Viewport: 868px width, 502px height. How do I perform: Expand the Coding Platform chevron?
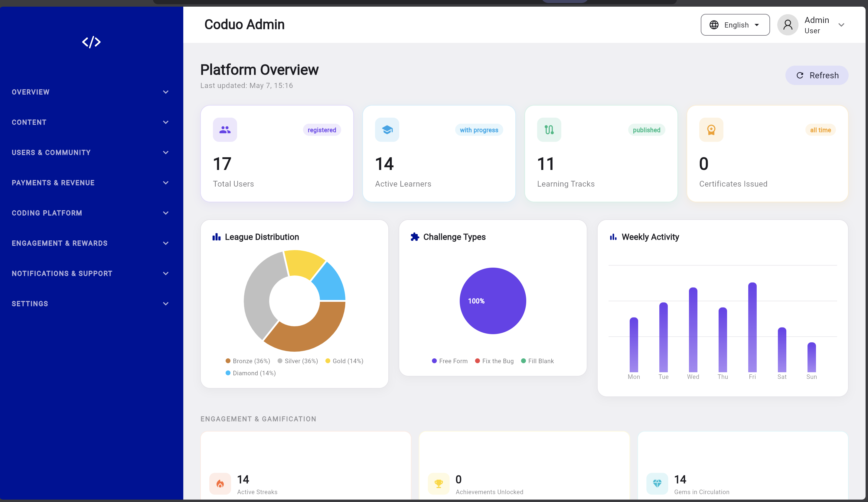tap(166, 213)
